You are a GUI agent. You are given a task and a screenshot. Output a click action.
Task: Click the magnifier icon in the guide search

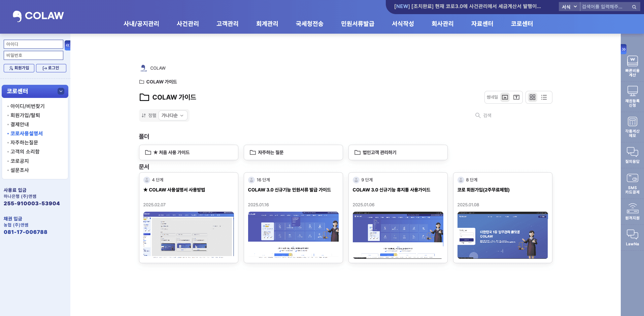click(478, 115)
